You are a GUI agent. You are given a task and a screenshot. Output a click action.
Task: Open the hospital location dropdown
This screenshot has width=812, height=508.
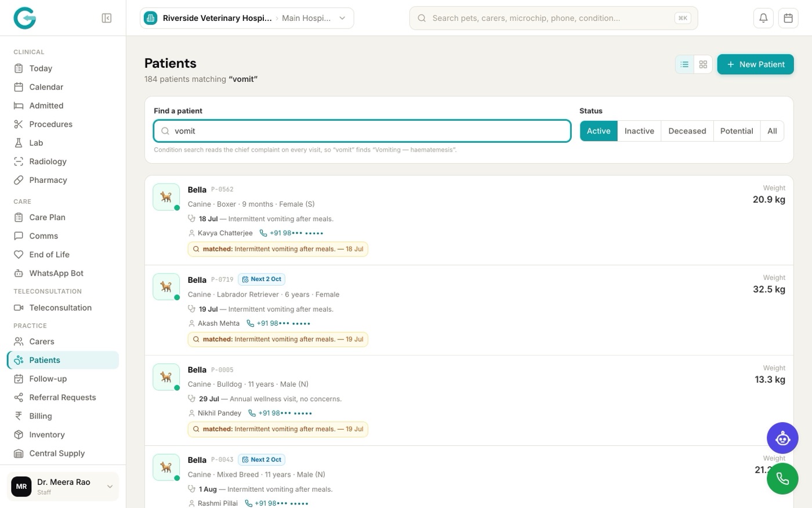(247, 18)
